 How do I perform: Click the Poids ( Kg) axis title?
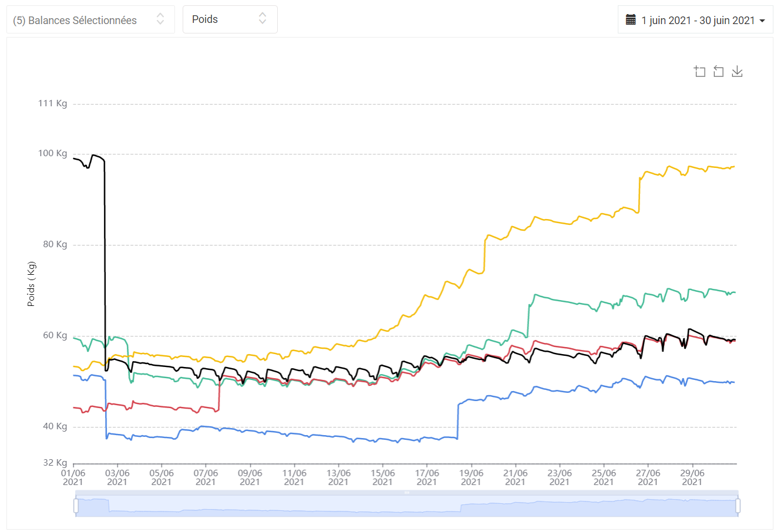(31, 284)
